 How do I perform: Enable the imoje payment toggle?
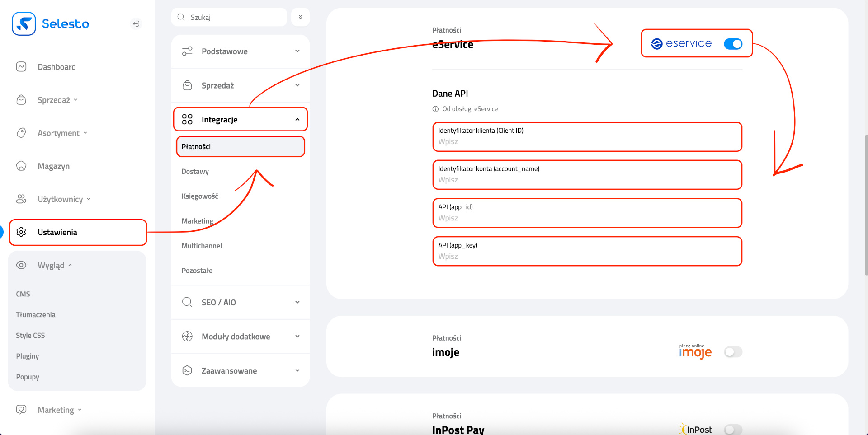pos(733,352)
